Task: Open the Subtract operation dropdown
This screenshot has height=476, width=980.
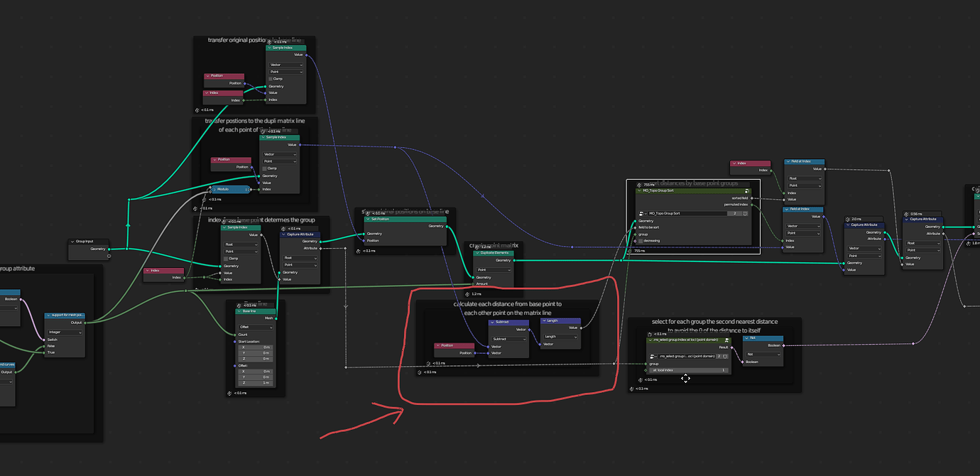Action: [x=508, y=339]
